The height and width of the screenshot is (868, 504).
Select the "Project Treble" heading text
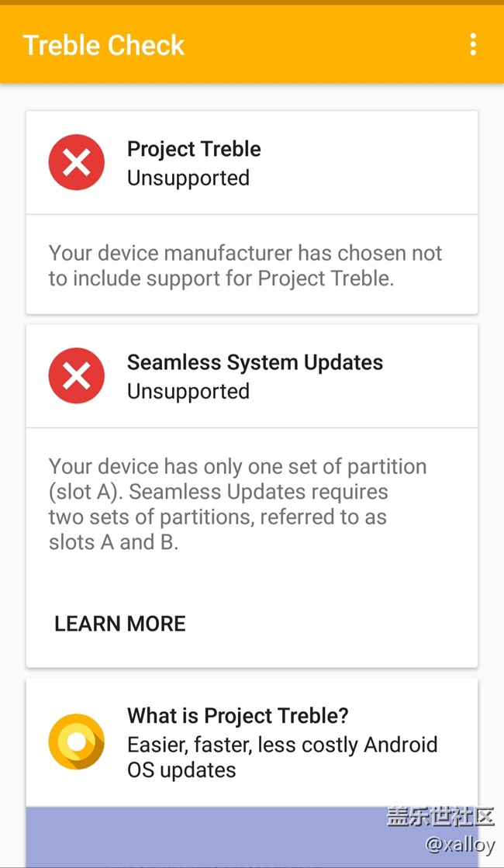(194, 149)
